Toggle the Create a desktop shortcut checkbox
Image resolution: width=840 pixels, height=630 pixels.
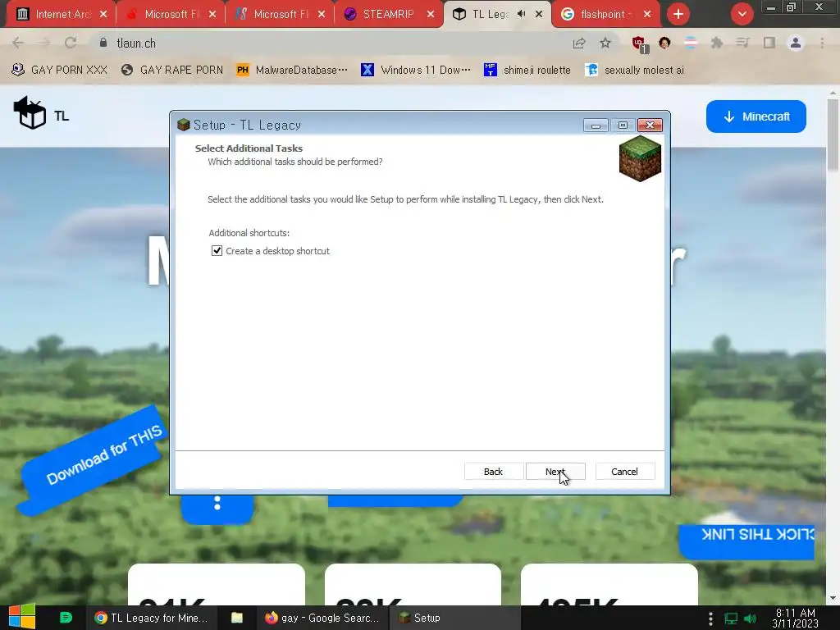click(x=217, y=251)
